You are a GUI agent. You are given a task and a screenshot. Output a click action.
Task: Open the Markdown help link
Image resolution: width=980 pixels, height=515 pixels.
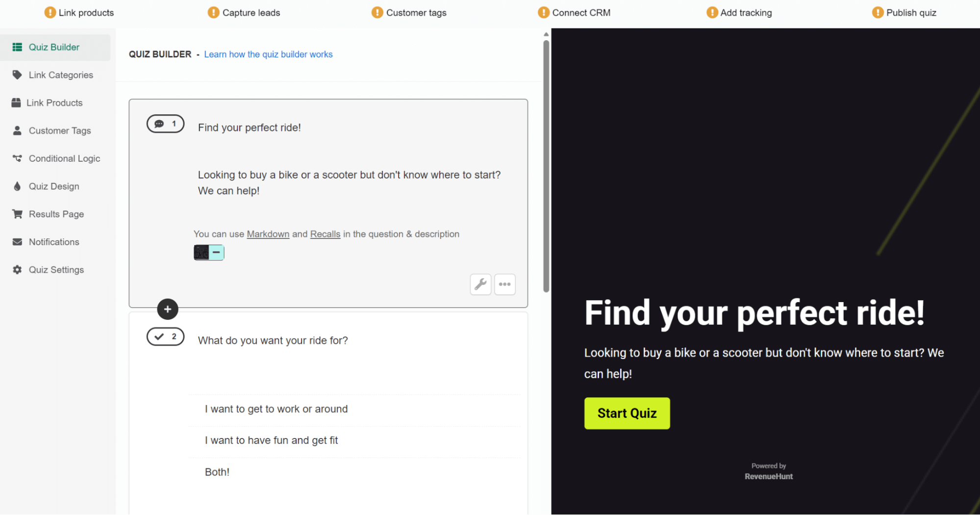coord(268,234)
